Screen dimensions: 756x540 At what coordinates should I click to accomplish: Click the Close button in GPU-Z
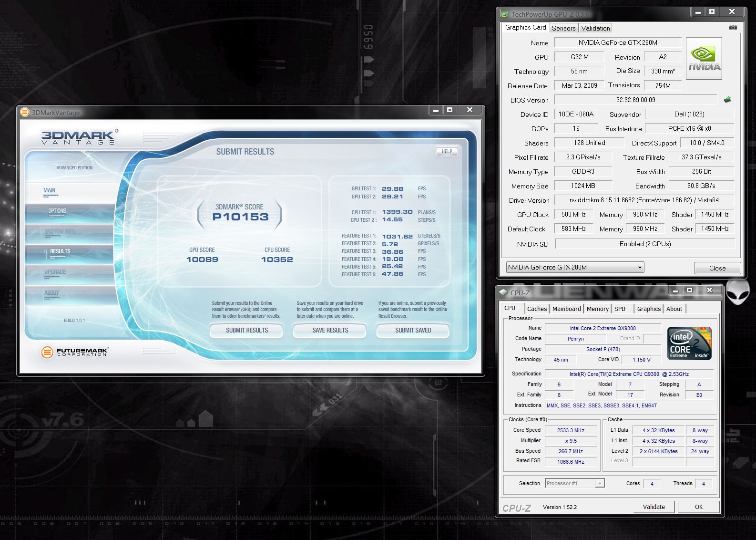(717, 268)
